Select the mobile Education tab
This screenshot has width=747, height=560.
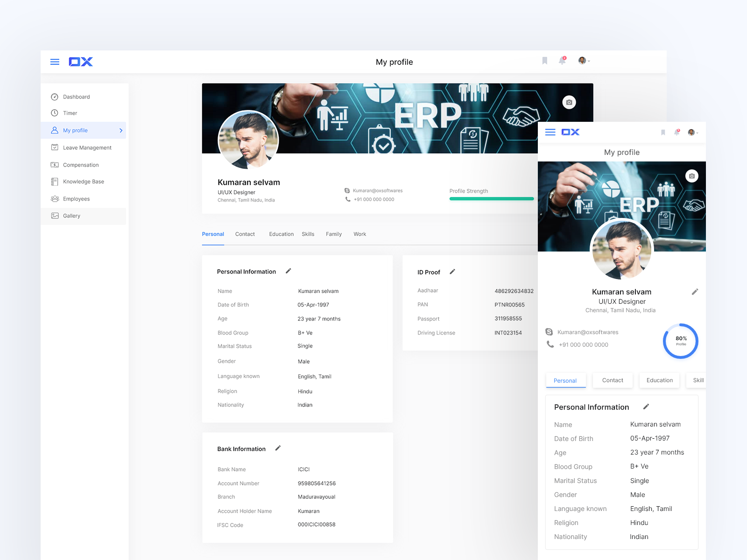tap(660, 380)
